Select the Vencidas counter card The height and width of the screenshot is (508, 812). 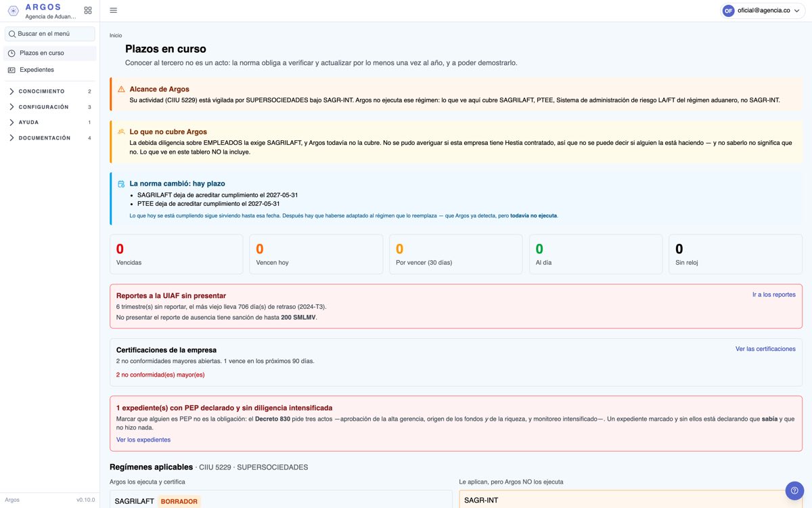(x=176, y=254)
